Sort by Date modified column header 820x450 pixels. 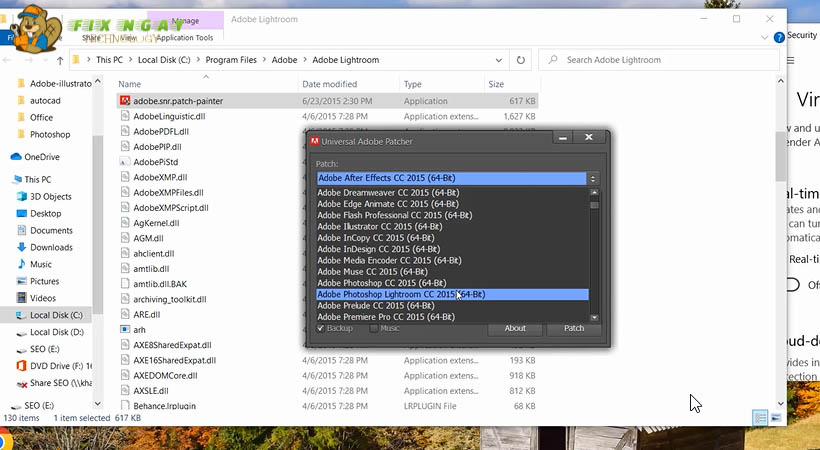(329, 84)
